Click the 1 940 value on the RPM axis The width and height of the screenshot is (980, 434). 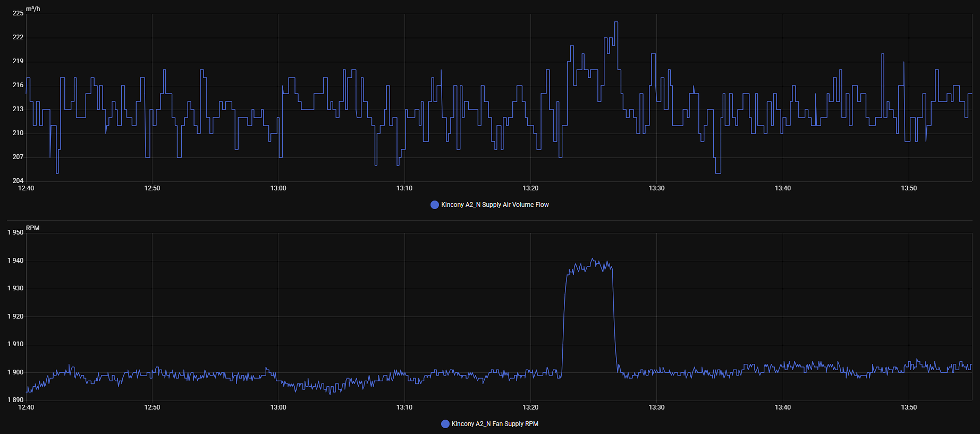tap(15, 261)
